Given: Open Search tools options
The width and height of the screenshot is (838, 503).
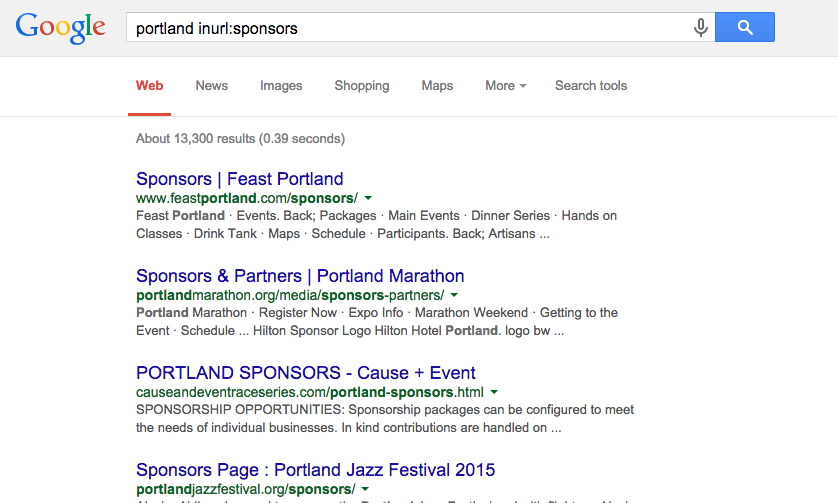Looking at the screenshot, I should coord(591,86).
